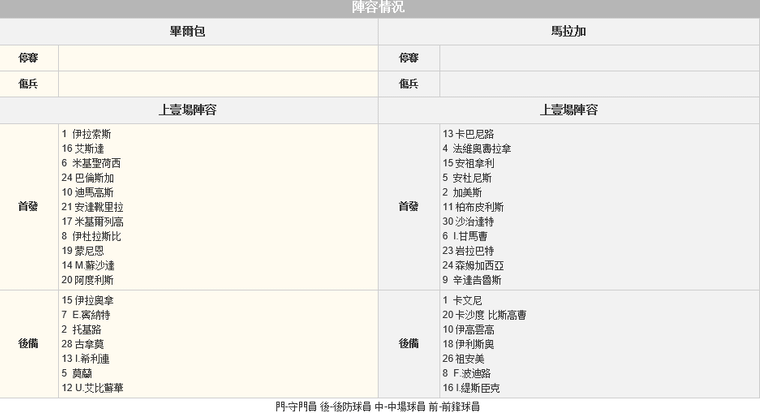This screenshot has width=760, height=413.
Task: Select the 首發 row label for 馬拉加
Action: [x=409, y=206]
